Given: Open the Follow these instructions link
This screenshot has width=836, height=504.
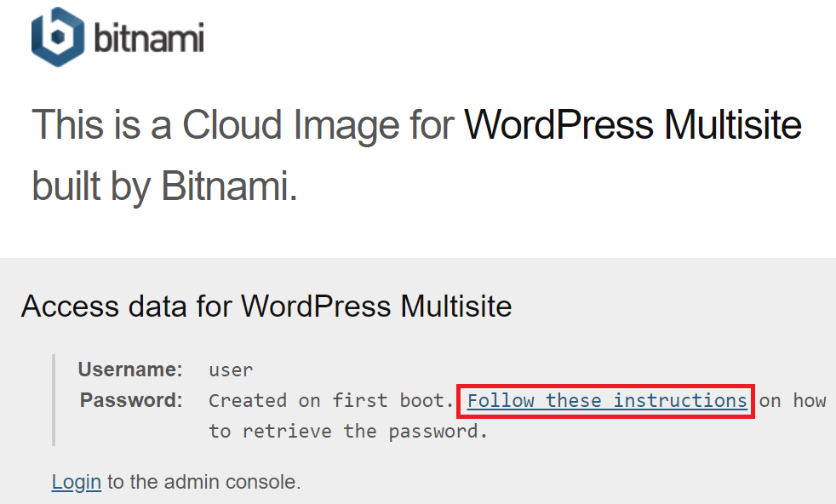Looking at the screenshot, I should point(607,400).
